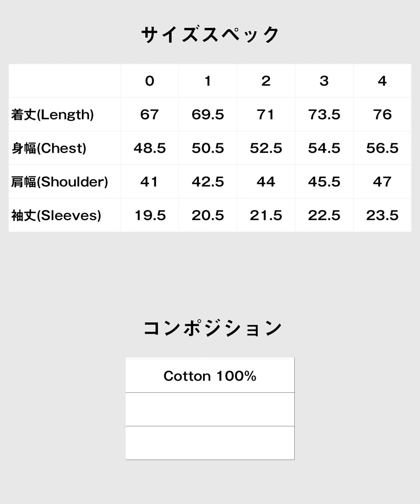Screen dimensions: 420x504
Task: Select the size 2 column header
Action: click(266, 81)
